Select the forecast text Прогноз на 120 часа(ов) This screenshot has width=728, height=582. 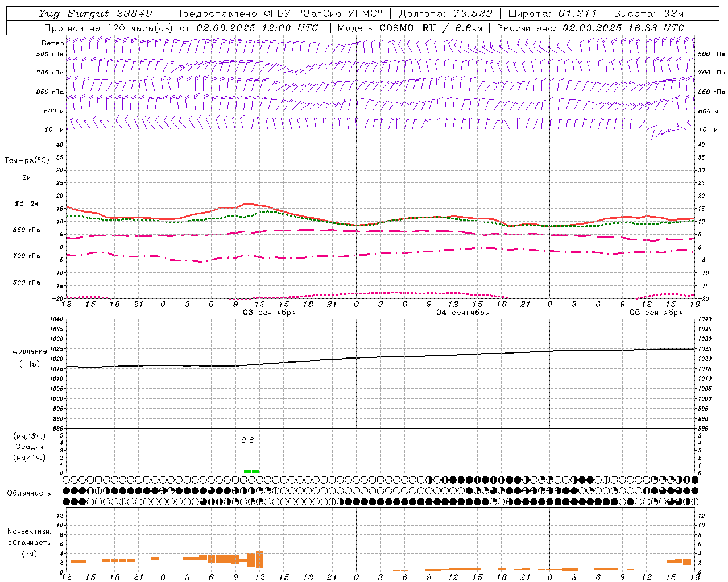(x=109, y=28)
